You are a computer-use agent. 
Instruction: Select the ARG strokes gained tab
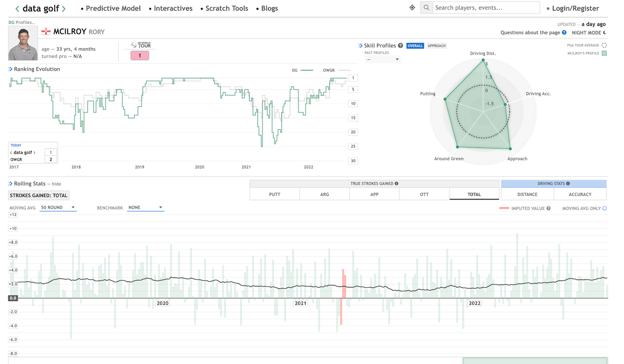(324, 194)
